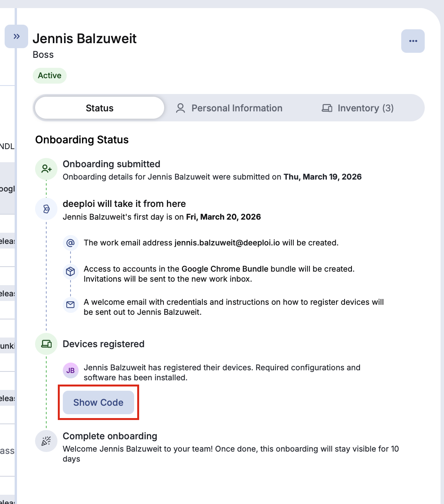Screen dimensions: 444x504
Task: Select the name Jennis Balzuweit heading
Action: coord(84,39)
